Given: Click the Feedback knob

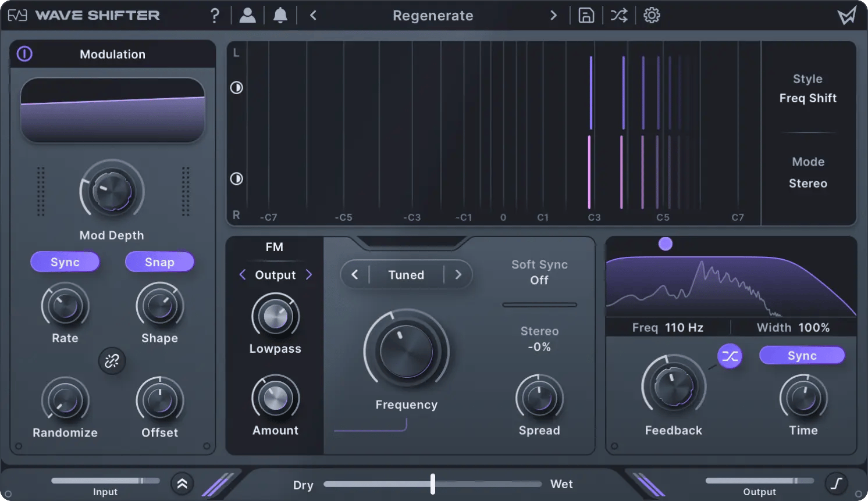Looking at the screenshot, I should pyautogui.click(x=674, y=387).
